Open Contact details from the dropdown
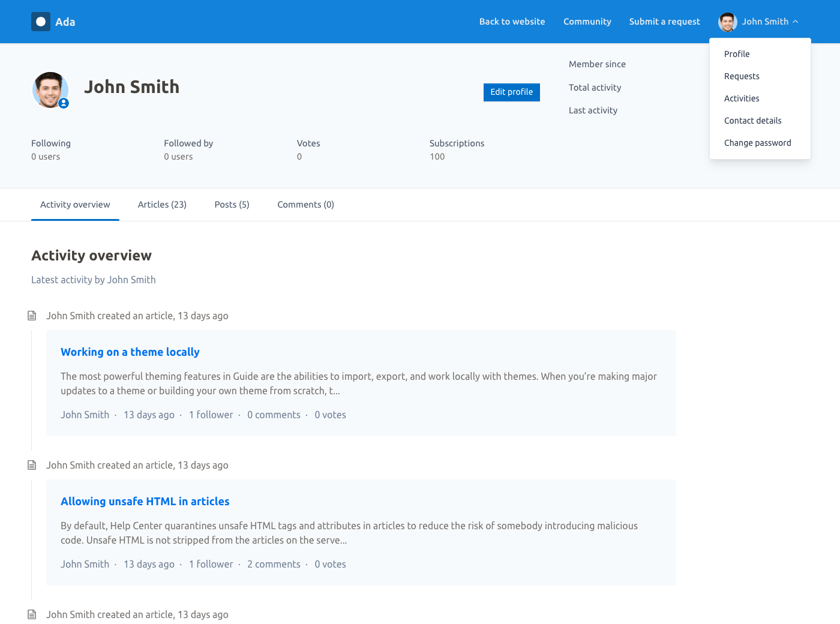 point(752,121)
